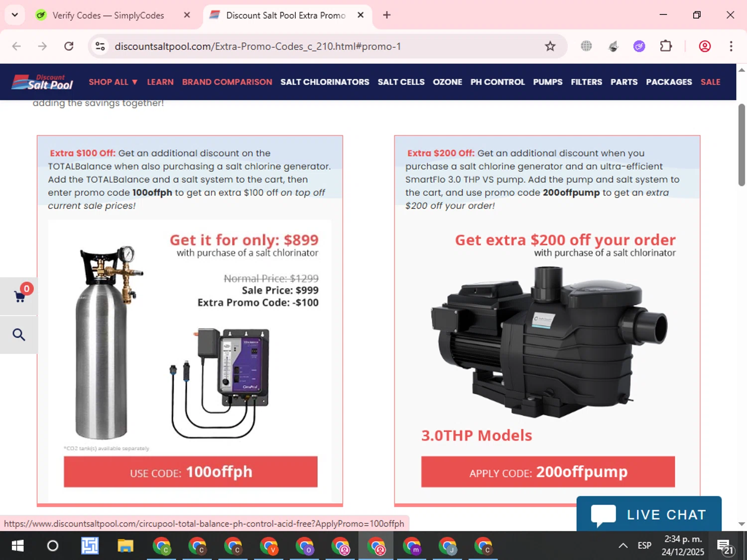View site information icon in address bar

(100, 46)
